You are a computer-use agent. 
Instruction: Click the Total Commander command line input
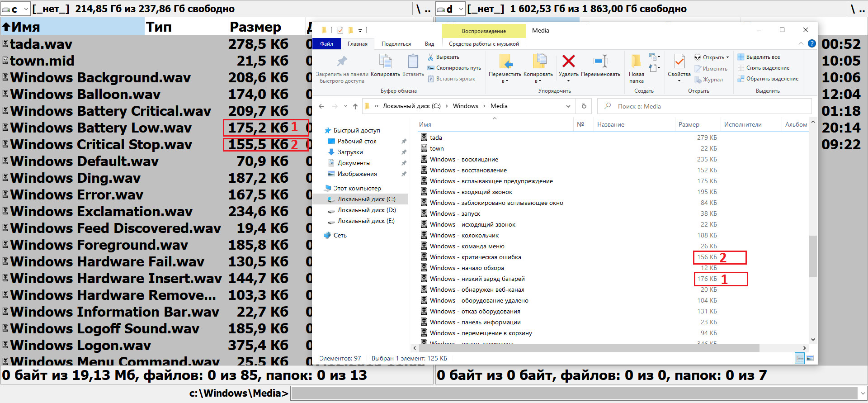point(574,394)
